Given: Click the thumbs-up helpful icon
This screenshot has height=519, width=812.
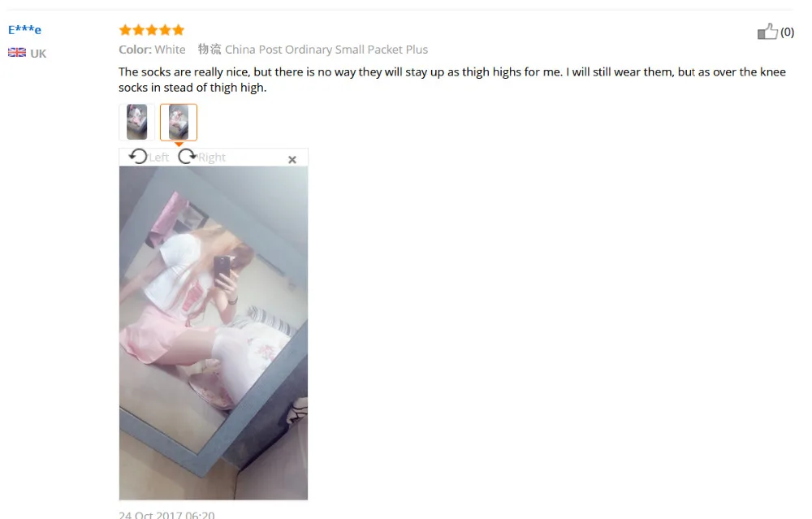Looking at the screenshot, I should coord(767,32).
